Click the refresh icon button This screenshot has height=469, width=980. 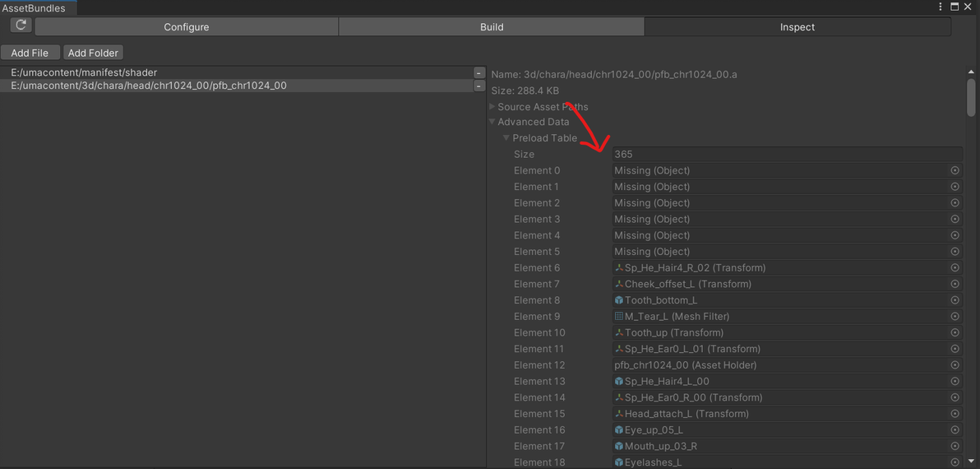pos(21,25)
